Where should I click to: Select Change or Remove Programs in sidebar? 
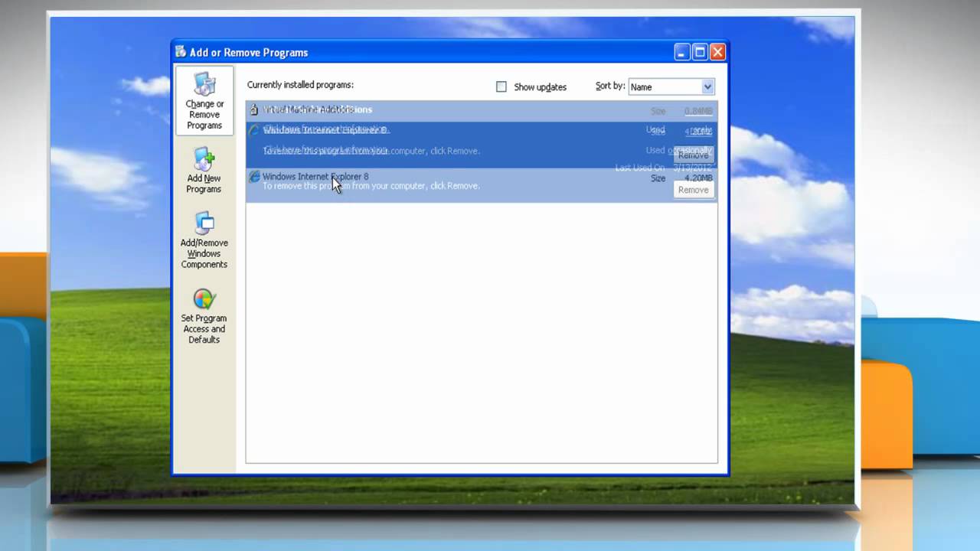[x=204, y=101]
